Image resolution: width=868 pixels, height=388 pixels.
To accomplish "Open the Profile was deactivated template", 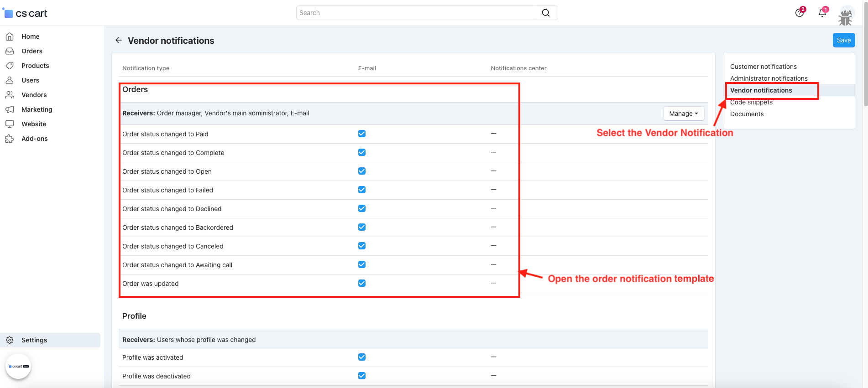I will coord(157,376).
